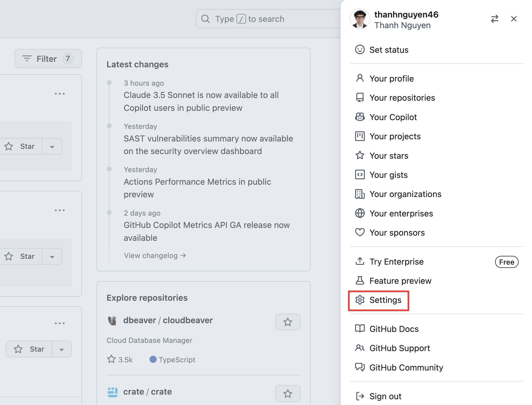
Task: Expand the top Star button dropdown arrow
Action: coord(52,147)
